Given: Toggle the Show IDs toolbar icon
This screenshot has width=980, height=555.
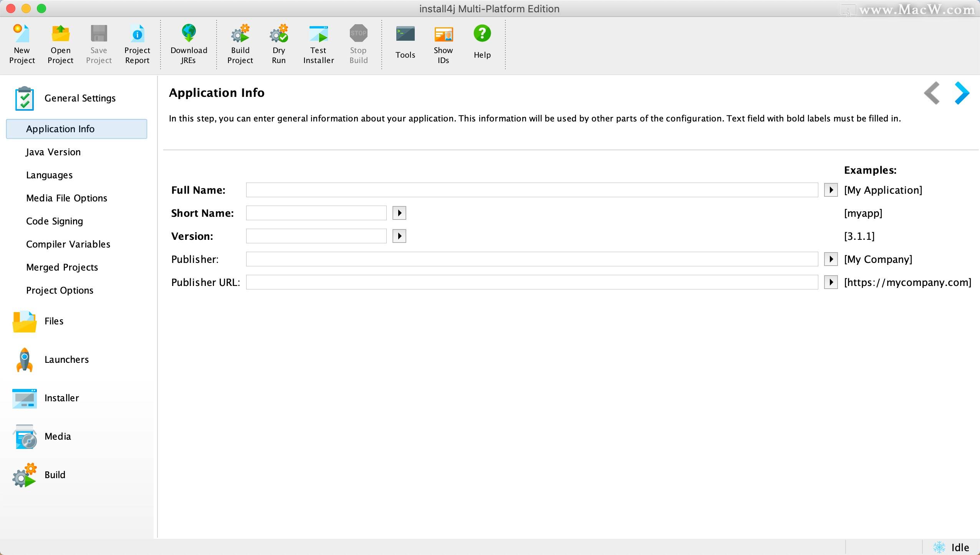Looking at the screenshot, I should click(444, 34).
